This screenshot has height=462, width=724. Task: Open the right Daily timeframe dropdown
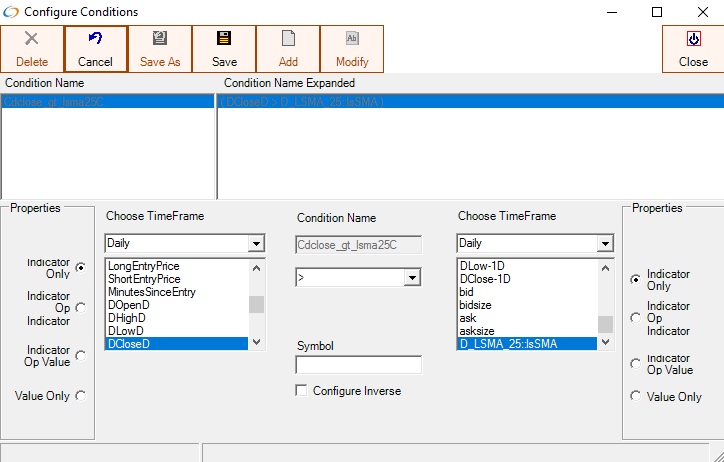[x=605, y=244]
